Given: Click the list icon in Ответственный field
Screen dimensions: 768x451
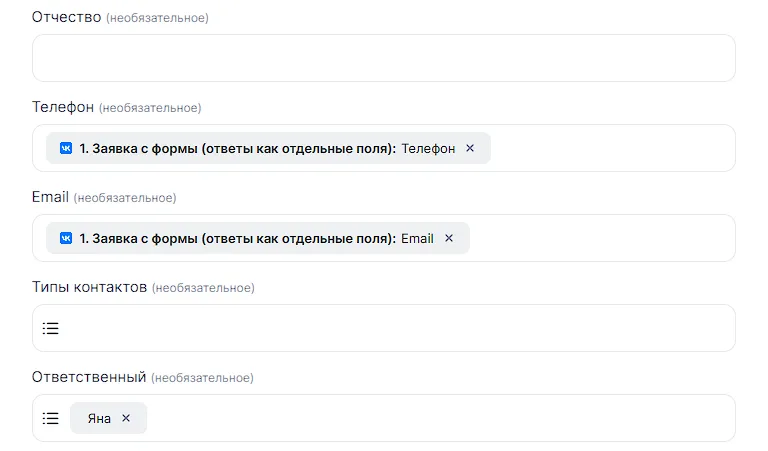Looking at the screenshot, I should pyautogui.click(x=51, y=418).
